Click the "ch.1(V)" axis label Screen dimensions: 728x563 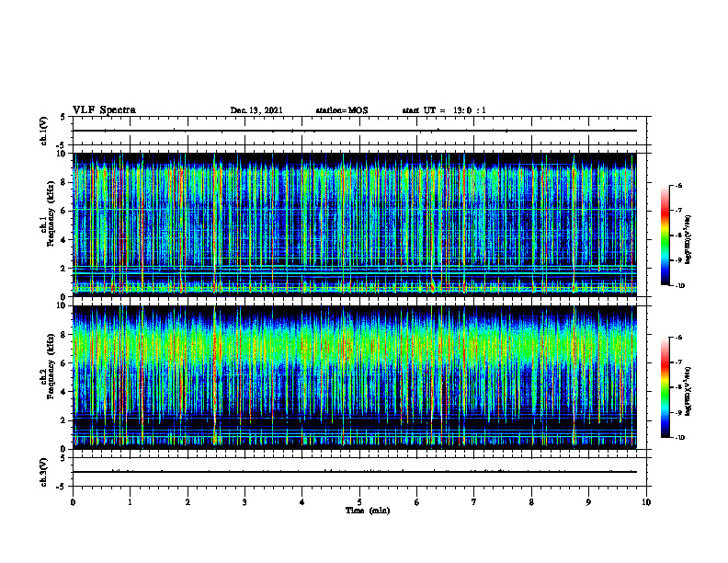pos(43,131)
